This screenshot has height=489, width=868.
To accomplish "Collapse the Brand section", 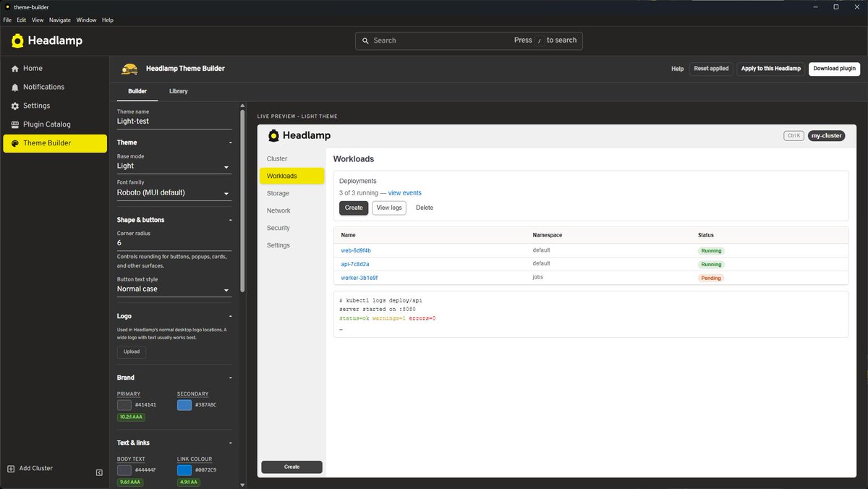I will point(230,378).
